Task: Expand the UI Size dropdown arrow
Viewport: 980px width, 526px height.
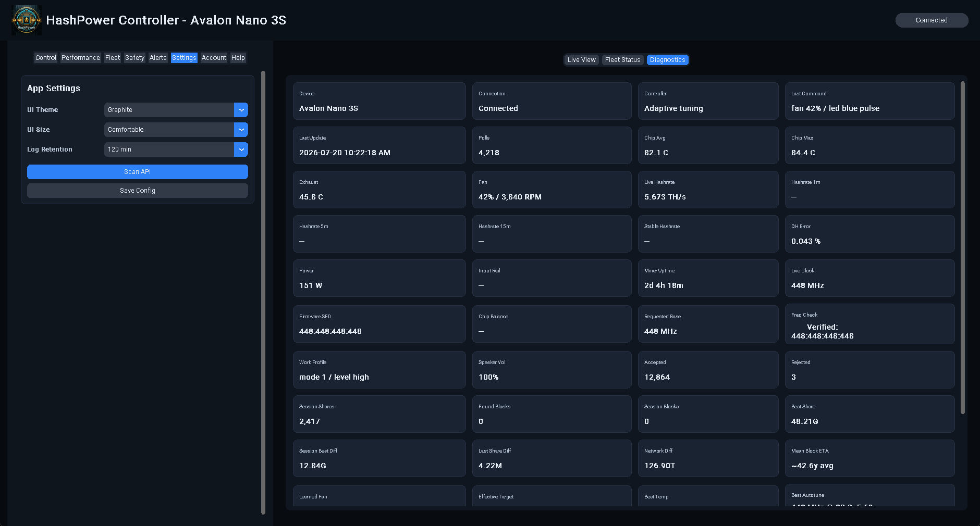Action: (x=241, y=130)
